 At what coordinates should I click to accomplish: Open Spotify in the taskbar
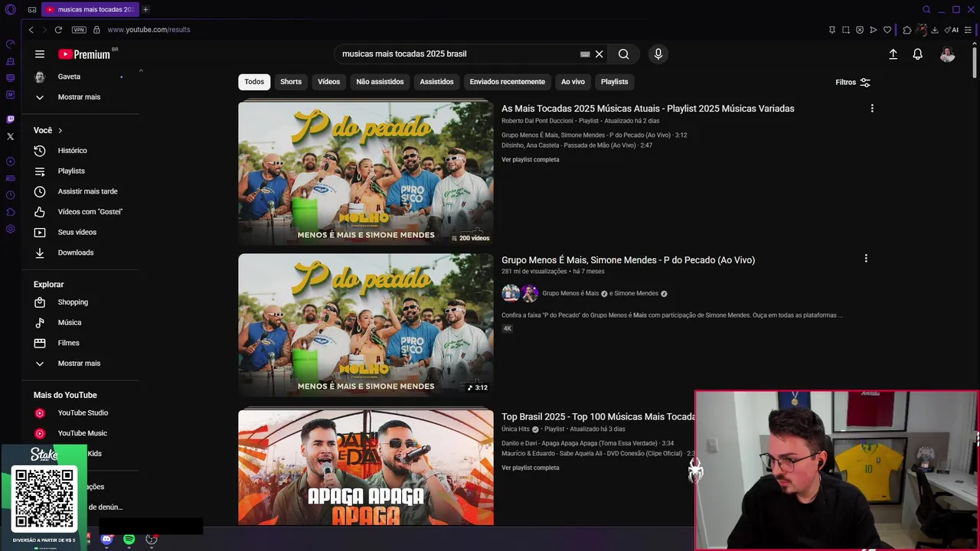[129, 540]
